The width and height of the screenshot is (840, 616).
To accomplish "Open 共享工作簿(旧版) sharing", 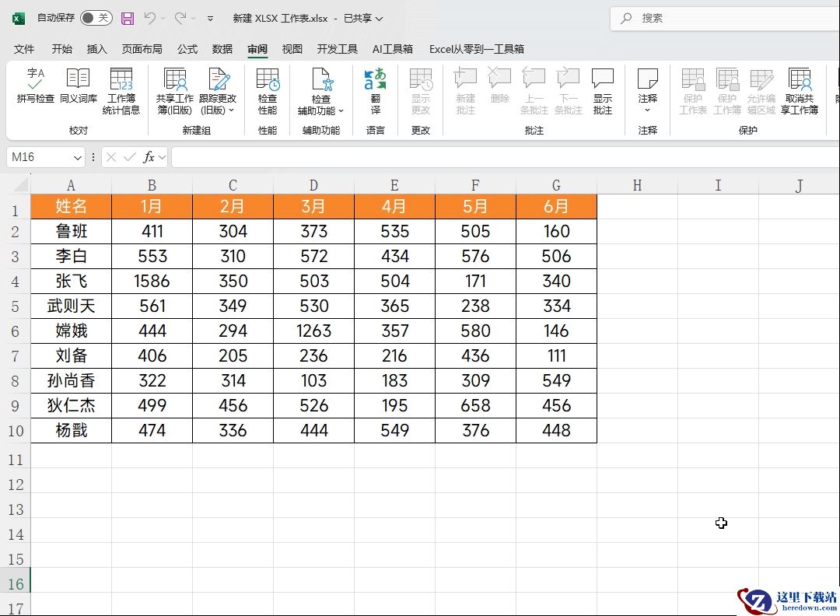I will click(175, 91).
